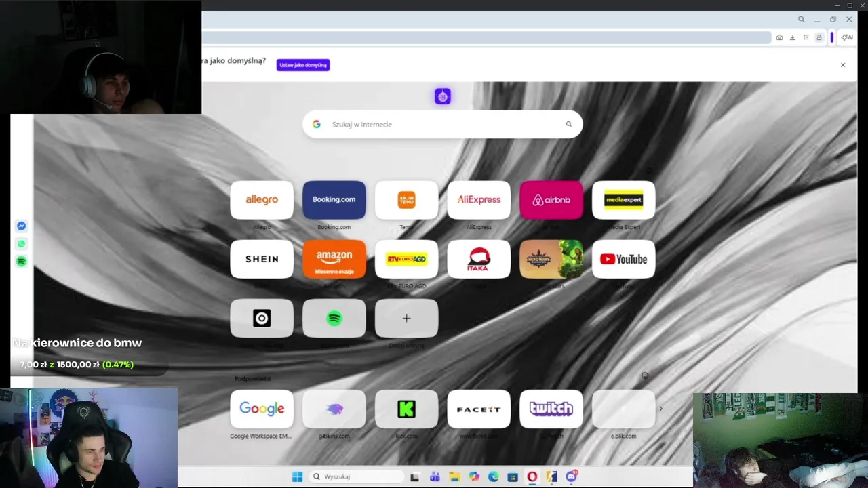Open Counter-Strike icon on the taskbar
The width and height of the screenshot is (868, 488).
[552, 477]
